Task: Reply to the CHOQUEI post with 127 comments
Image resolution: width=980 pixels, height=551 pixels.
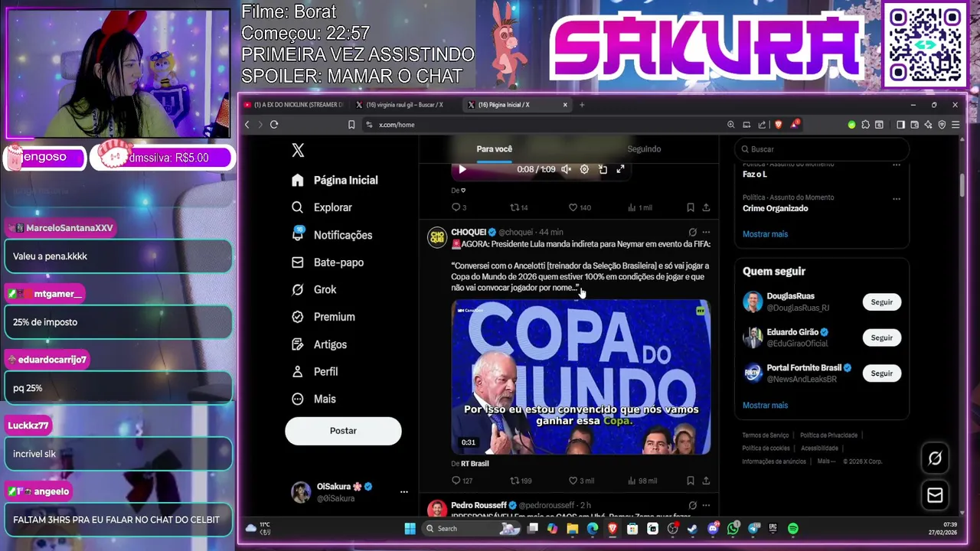Action: point(462,481)
